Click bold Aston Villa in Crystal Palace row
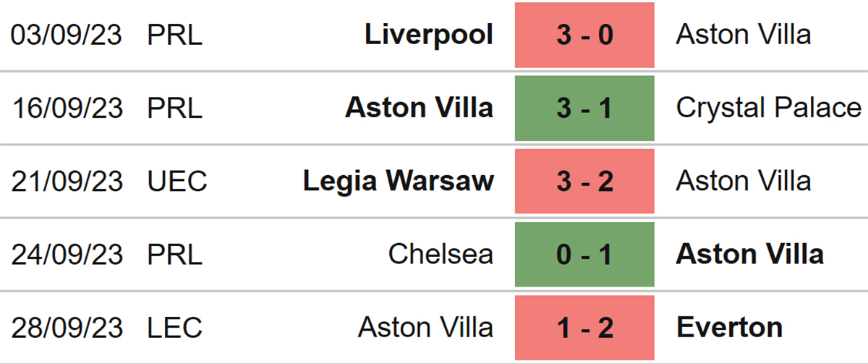The height and width of the screenshot is (364, 868). pos(420,108)
